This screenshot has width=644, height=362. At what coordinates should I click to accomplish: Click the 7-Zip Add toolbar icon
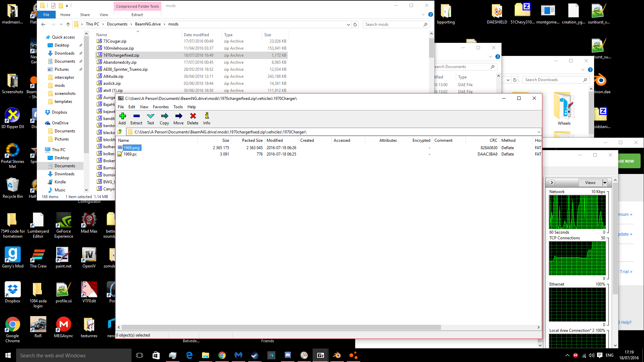coord(122,116)
